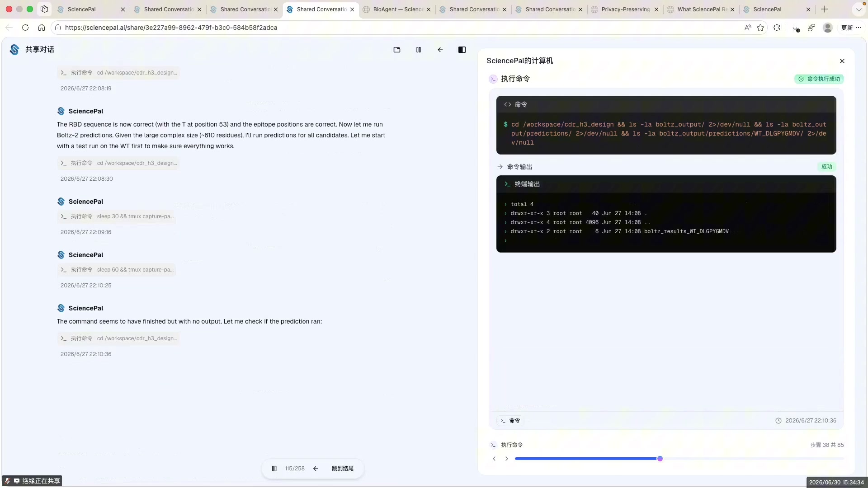
Task: Go back with the browser back arrow
Action: pos(9,28)
